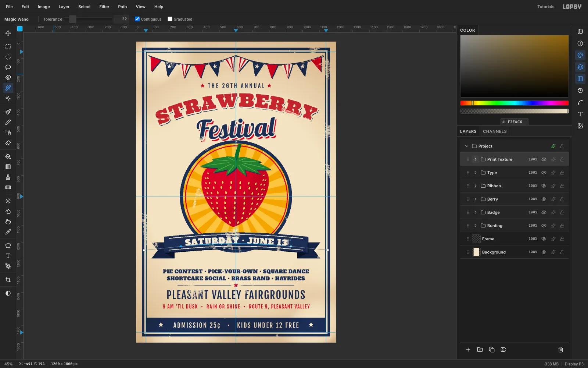Select the Polygon Shape tool
The height and width of the screenshot is (368, 588).
coord(8,245)
